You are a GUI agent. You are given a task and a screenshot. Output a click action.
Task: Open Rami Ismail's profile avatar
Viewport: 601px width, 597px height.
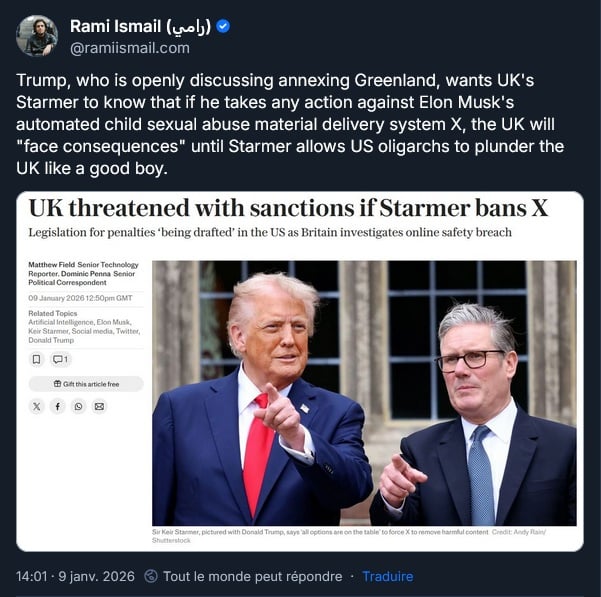[37, 36]
